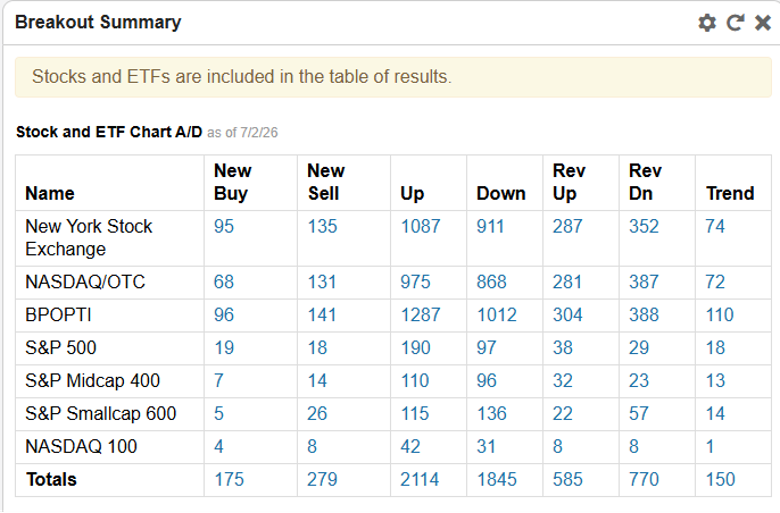Screen dimensions: 780x513
Task: Open S&P Midcap 400 New Sell 14
Action: [317, 381]
